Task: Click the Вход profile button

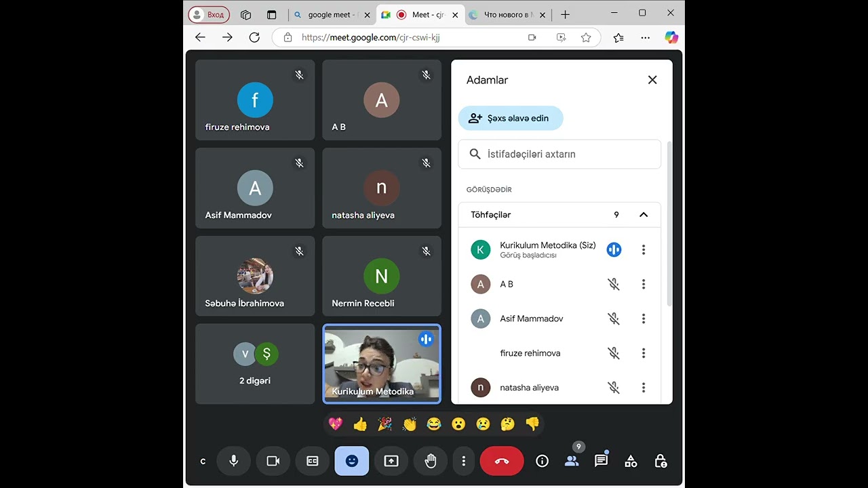Action: click(209, 14)
